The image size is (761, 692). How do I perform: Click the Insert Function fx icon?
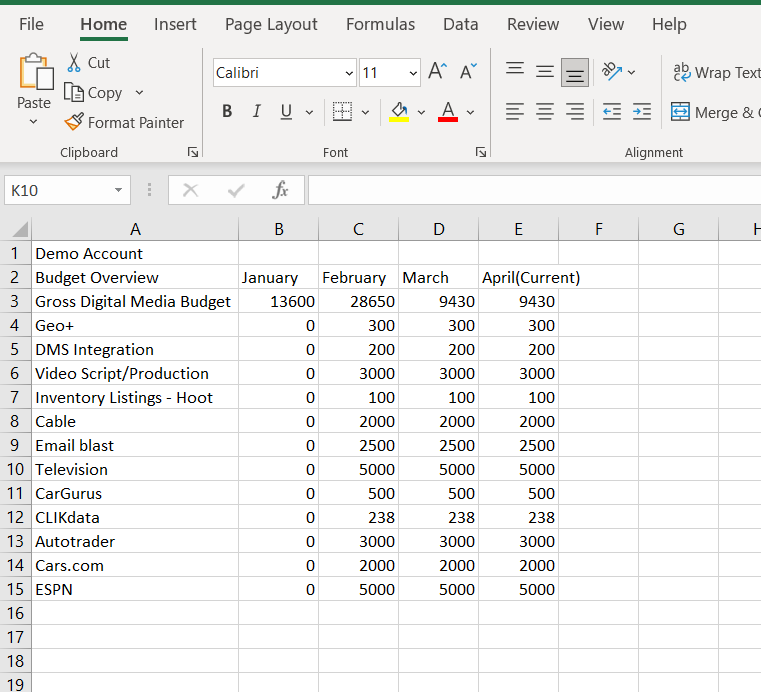tap(281, 190)
